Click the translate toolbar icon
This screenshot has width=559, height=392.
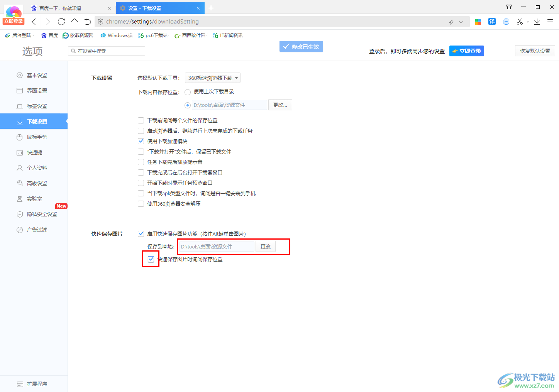492,22
